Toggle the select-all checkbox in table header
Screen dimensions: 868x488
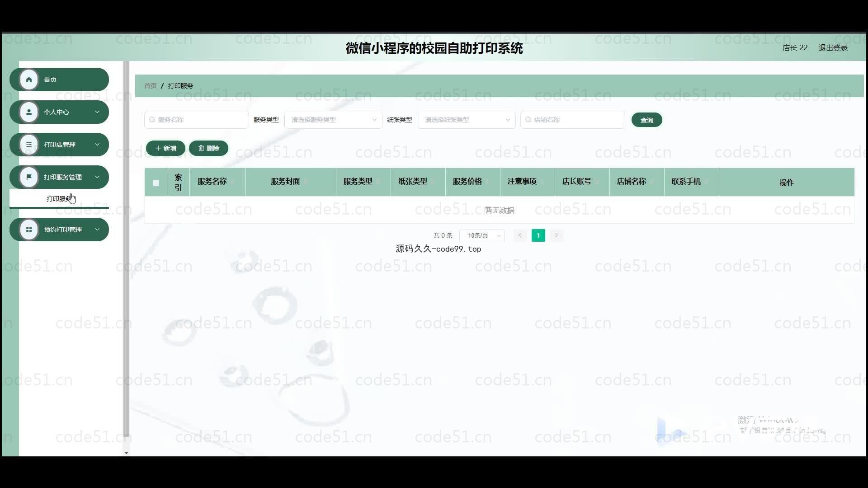click(x=156, y=183)
